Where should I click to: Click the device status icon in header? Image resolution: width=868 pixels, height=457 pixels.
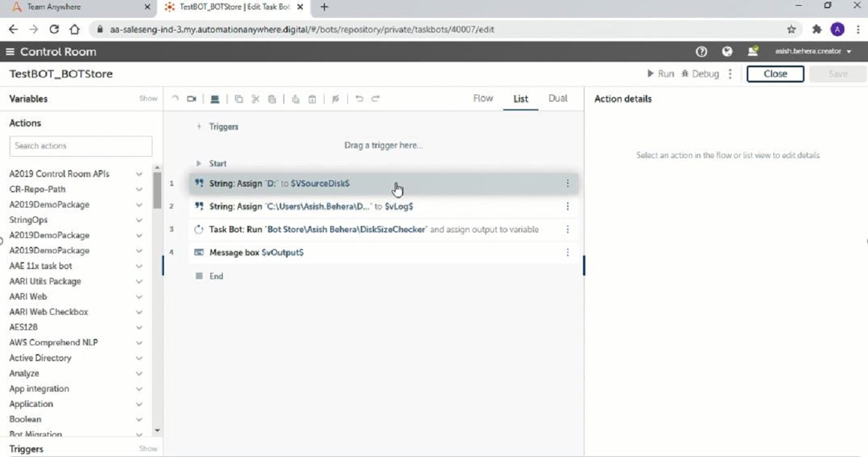click(752, 51)
